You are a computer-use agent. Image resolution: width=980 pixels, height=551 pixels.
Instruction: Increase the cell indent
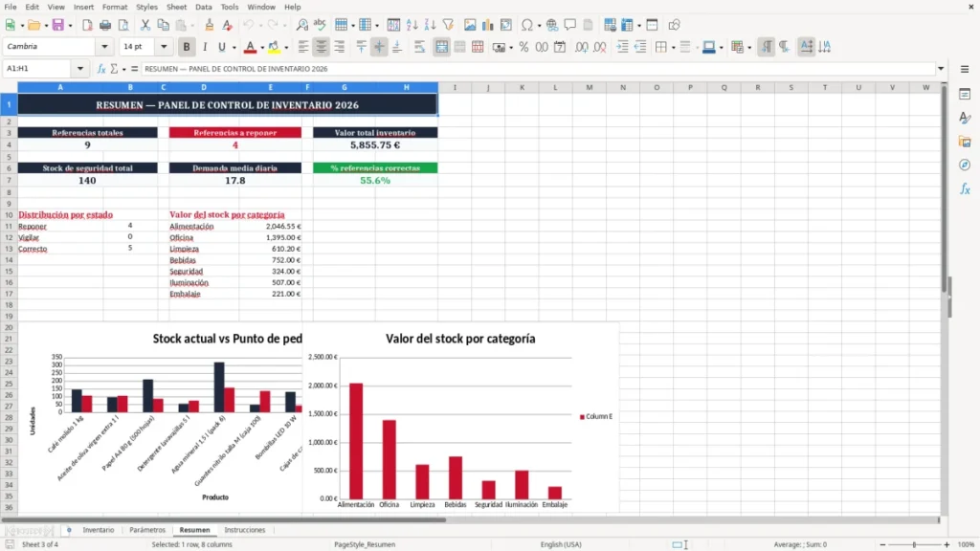(622, 47)
